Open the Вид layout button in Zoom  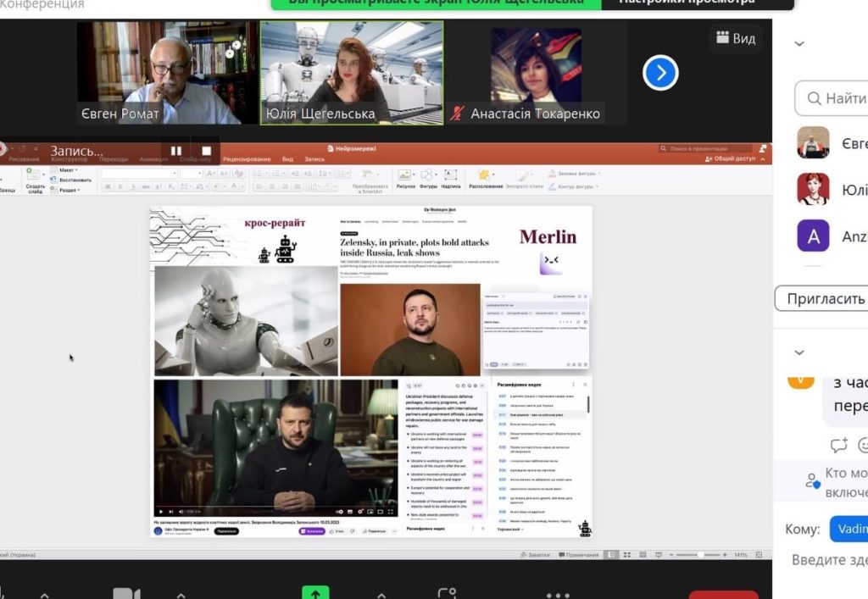[736, 38]
